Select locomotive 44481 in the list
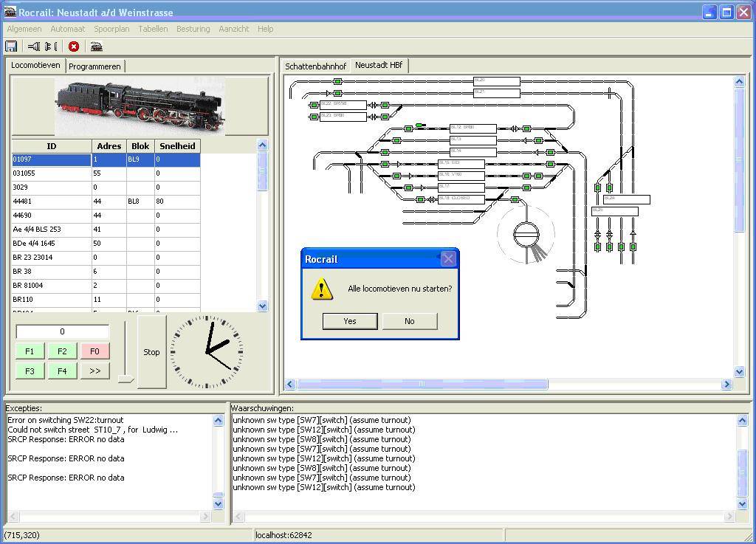This screenshot has width=756, height=544. (52, 202)
